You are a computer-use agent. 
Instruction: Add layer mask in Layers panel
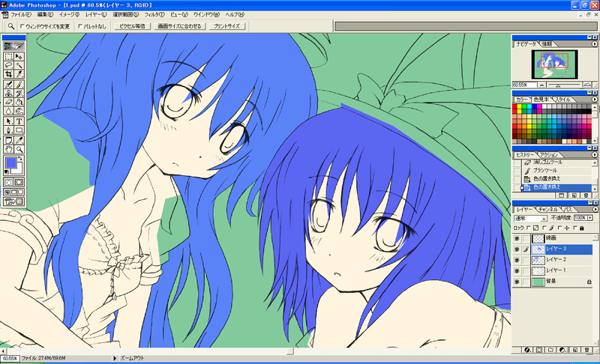tap(539, 350)
